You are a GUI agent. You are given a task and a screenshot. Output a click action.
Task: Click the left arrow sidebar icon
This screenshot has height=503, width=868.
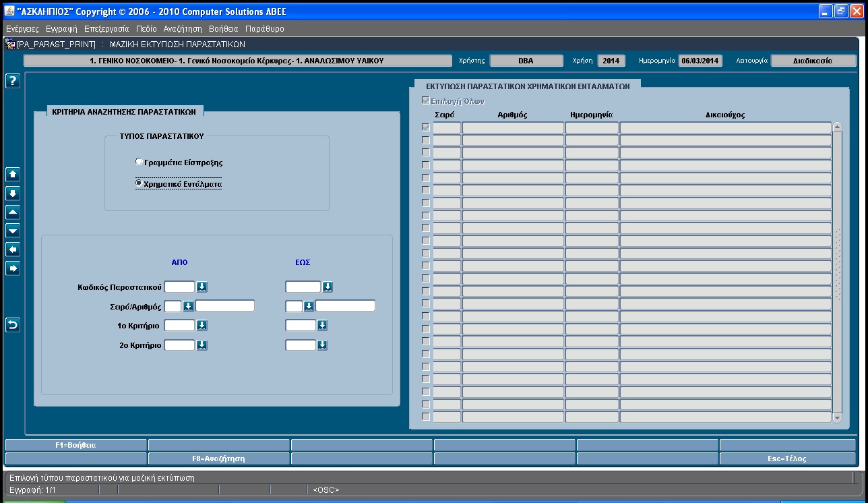[x=13, y=249]
